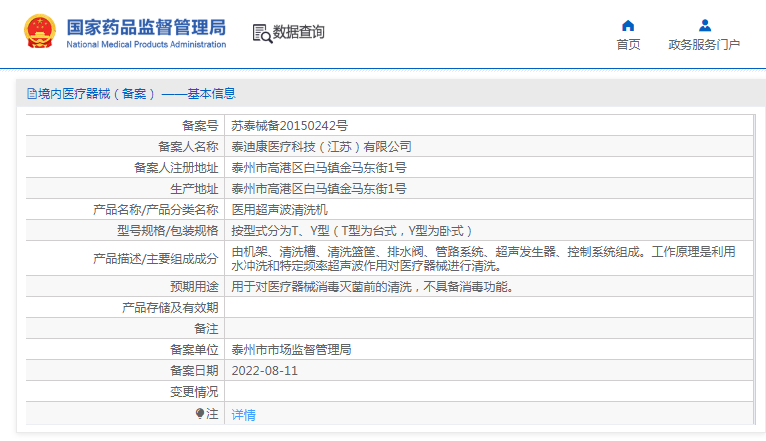The image size is (766, 441).
Task: Select 泰州市市场监督管理局 filing authority
Action: pos(291,350)
